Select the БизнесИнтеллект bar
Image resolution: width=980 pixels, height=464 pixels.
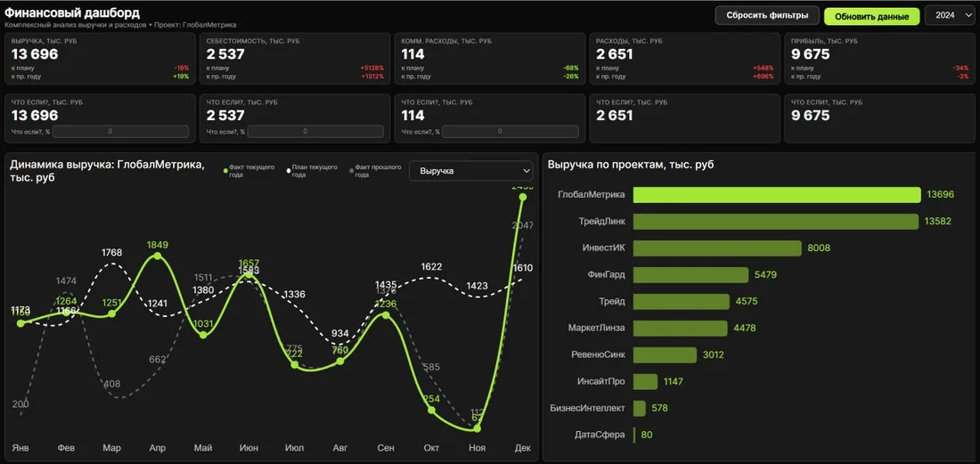639,409
